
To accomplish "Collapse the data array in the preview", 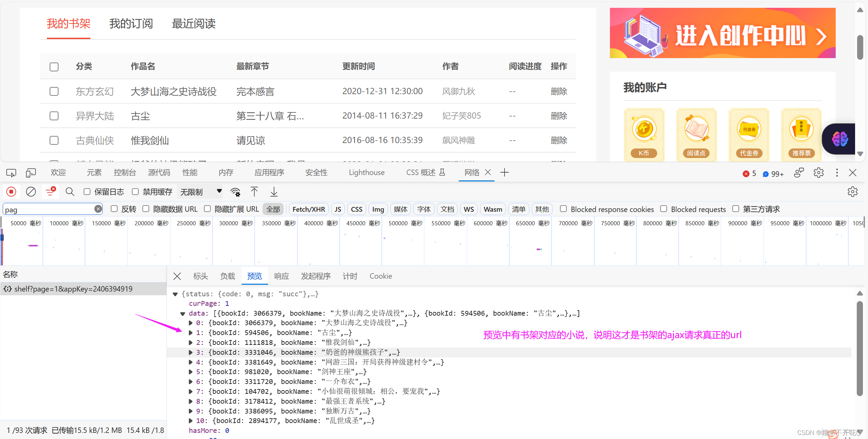I will pos(183,313).
